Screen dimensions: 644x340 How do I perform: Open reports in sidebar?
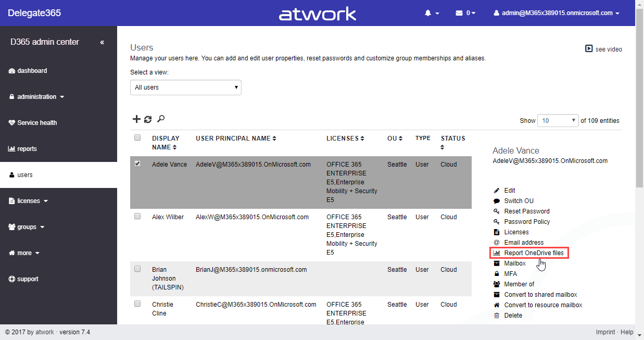click(x=22, y=149)
